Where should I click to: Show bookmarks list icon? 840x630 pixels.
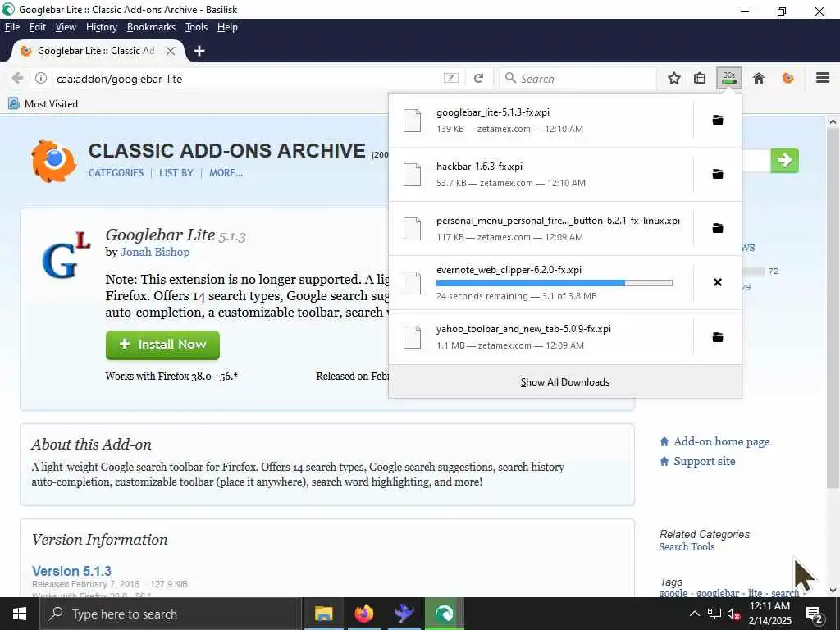699,78
